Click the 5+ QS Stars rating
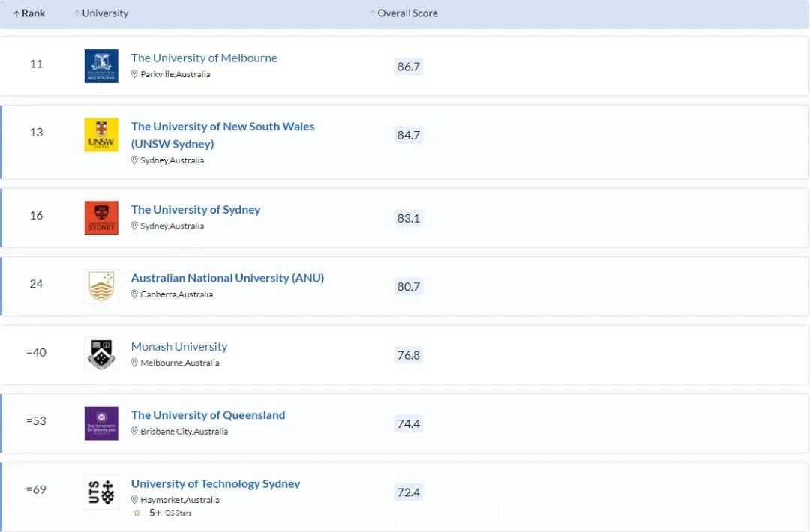This screenshot has width=810, height=532. 170,513
